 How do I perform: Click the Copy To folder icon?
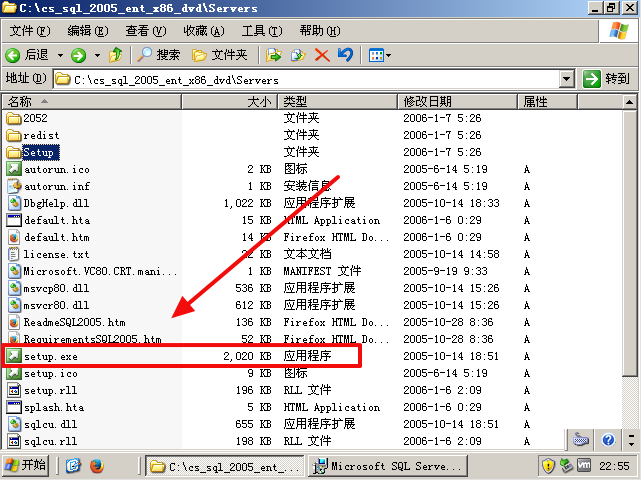pos(298,55)
